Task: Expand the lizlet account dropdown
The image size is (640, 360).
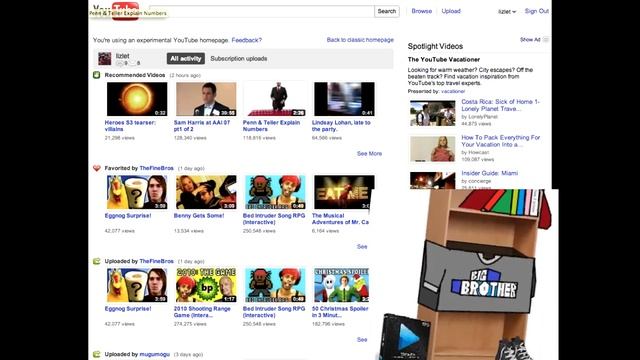Action: click(507, 12)
